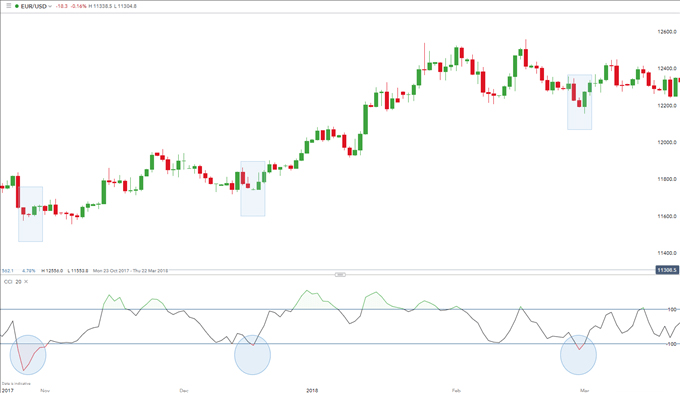Select the EUR/USD symbol label
Screen dimensions: 680x393
coord(34,7)
